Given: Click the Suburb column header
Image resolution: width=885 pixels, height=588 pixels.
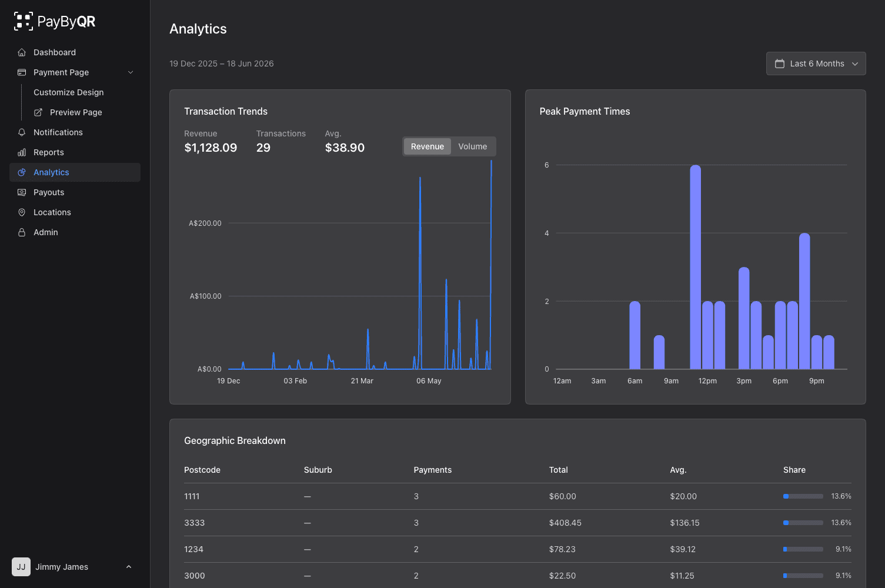Looking at the screenshot, I should (x=318, y=470).
